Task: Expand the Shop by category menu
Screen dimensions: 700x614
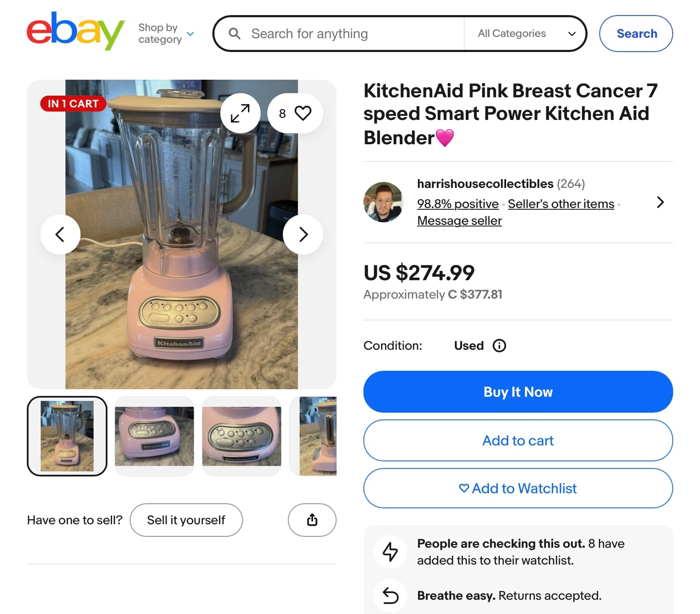Action: (x=166, y=34)
